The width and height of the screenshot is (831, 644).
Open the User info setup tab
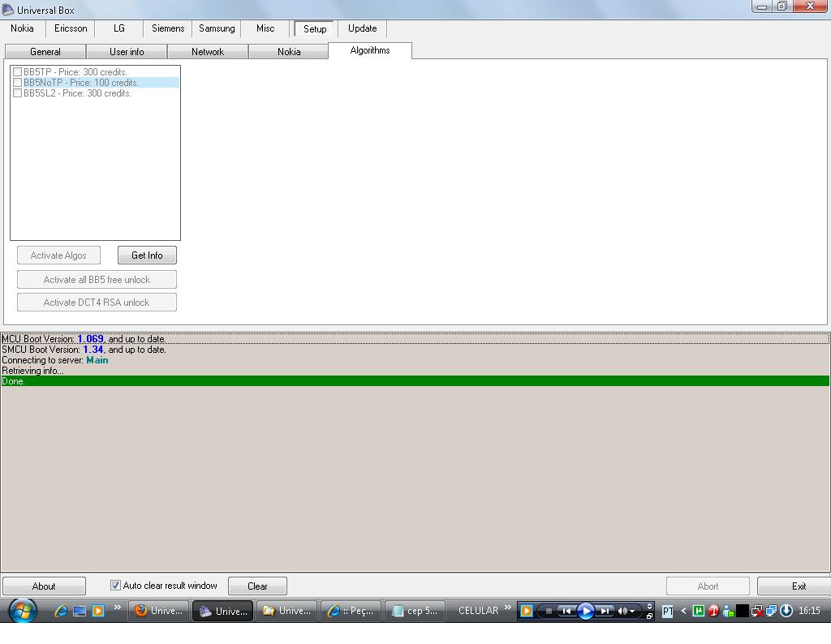[127, 52]
